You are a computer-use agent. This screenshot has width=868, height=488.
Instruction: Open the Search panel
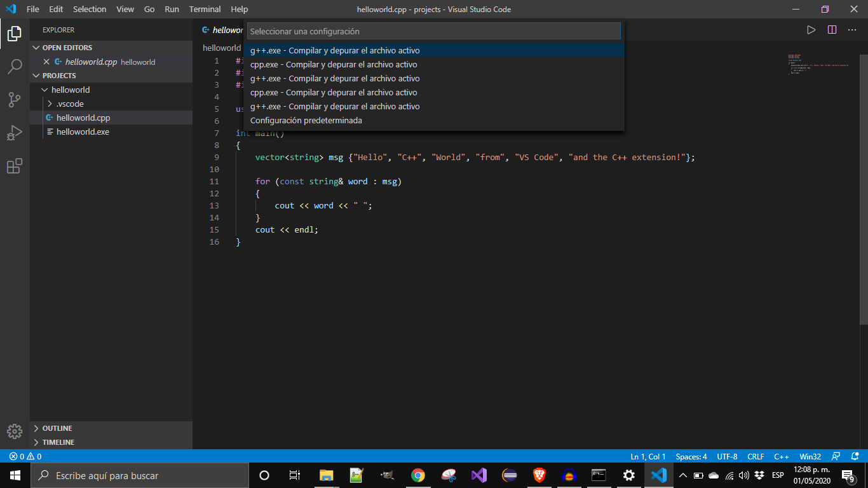coord(15,67)
